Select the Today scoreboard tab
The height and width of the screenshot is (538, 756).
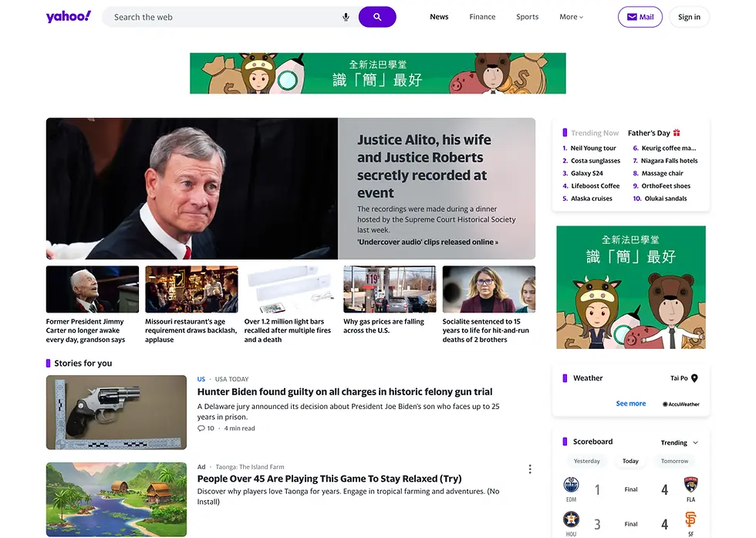(630, 461)
